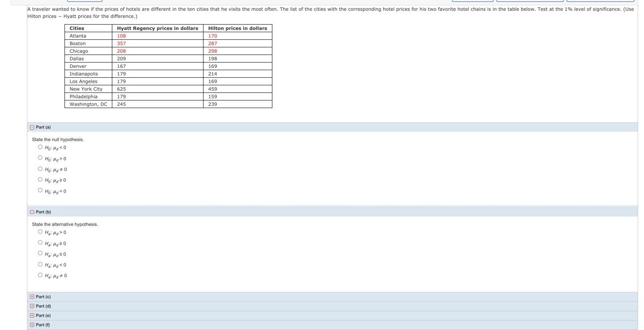Viewport: 644px width, 330px height.
Task: Click Dallas's Hyatt price 209
Action: pos(158,58)
